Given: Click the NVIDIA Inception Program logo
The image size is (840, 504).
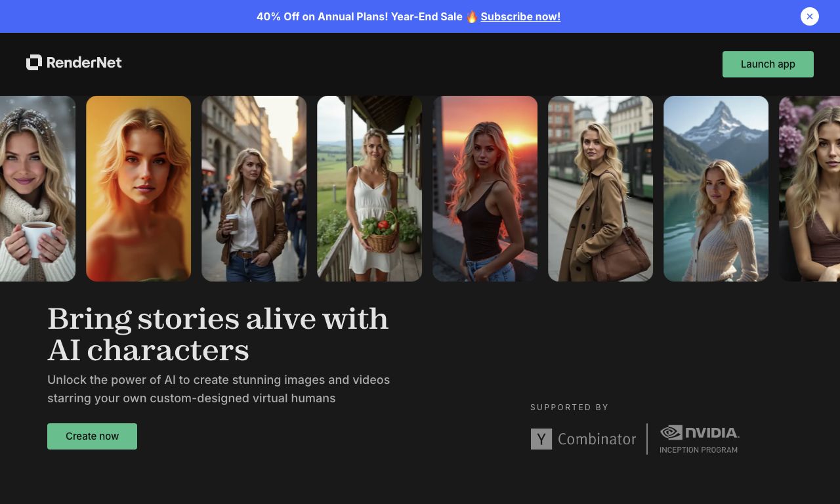Looking at the screenshot, I should (700, 439).
